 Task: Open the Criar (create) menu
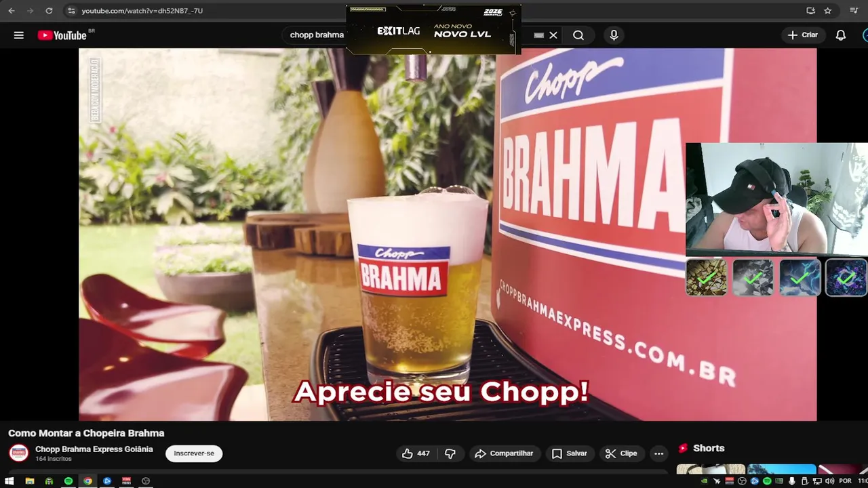804,35
